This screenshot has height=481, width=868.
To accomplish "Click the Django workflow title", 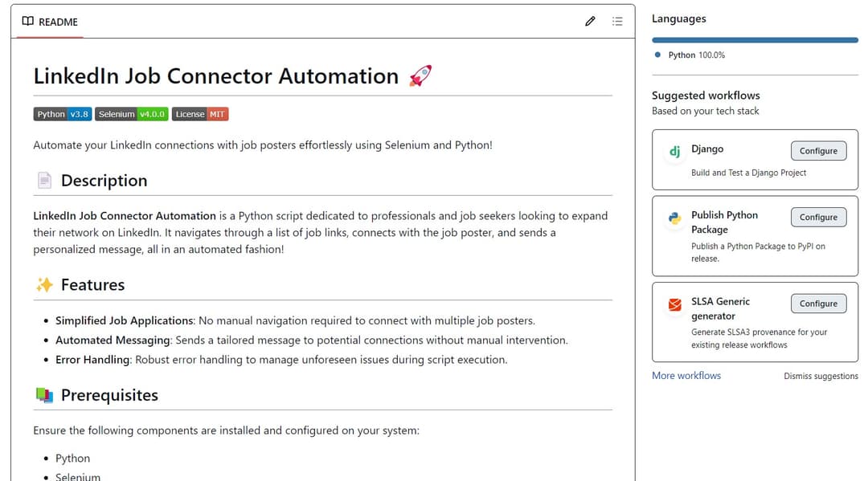I will 707,149.
